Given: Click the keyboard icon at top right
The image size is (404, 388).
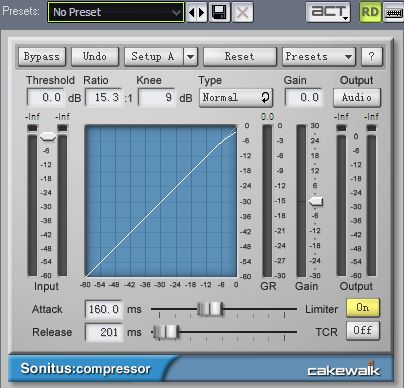Looking at the screenshot, I should click(393, 13).
